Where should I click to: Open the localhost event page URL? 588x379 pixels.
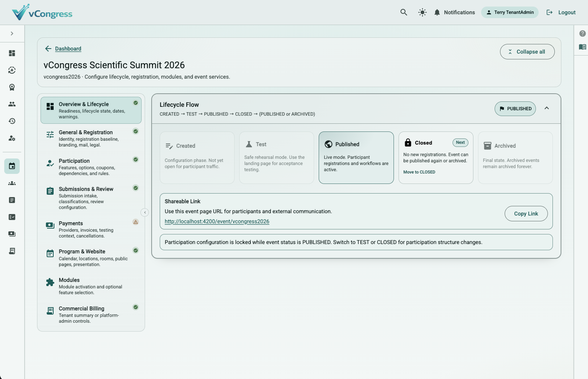pos(217,221)
